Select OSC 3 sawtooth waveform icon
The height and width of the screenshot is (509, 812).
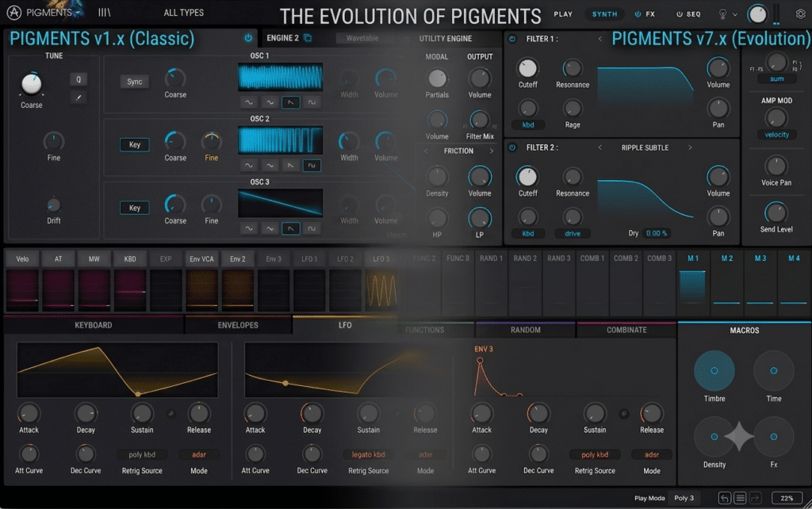[290, 228]
